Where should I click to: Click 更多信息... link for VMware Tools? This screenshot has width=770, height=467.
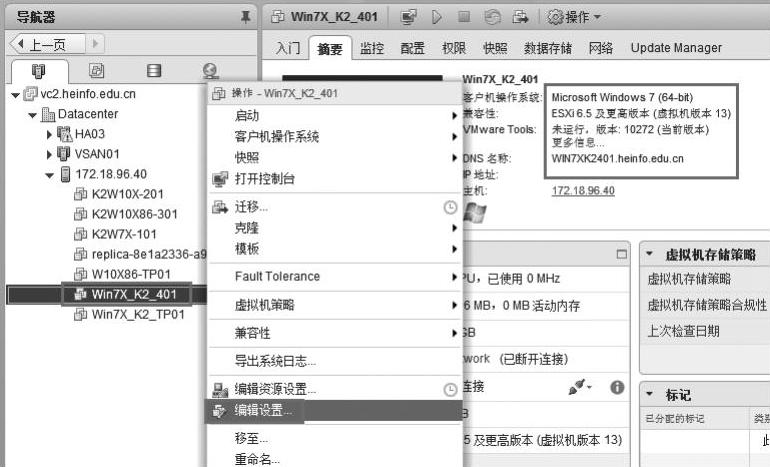(x=578, y=143)
